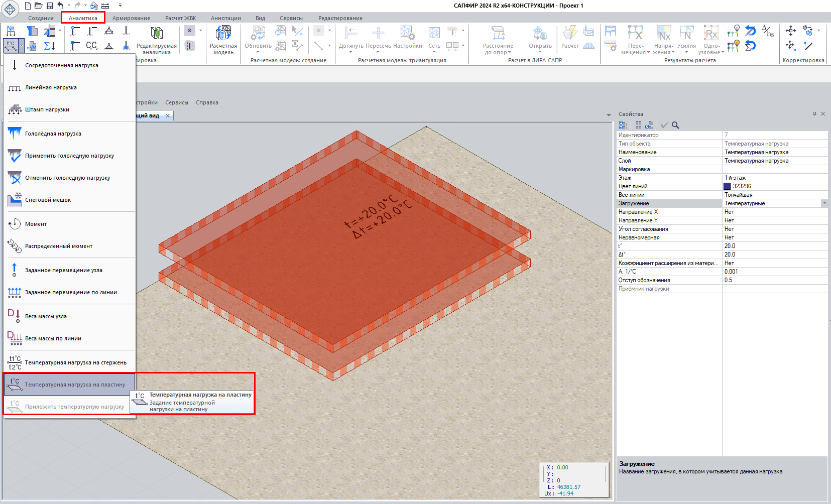Toggle categorized view in Свойства toolbar
The width and height of the screenshot is (831, 504).
(x=623, y=125)
